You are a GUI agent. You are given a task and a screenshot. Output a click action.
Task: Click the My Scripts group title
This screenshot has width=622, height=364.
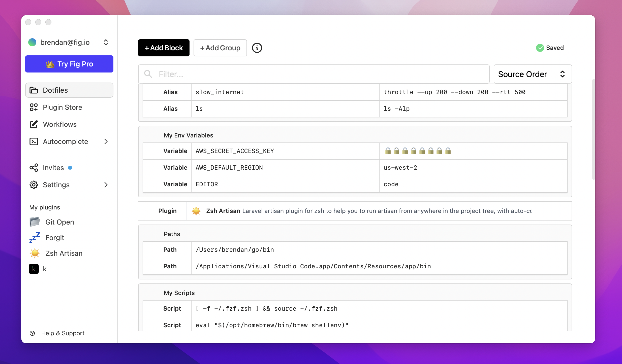click(179, 293)
